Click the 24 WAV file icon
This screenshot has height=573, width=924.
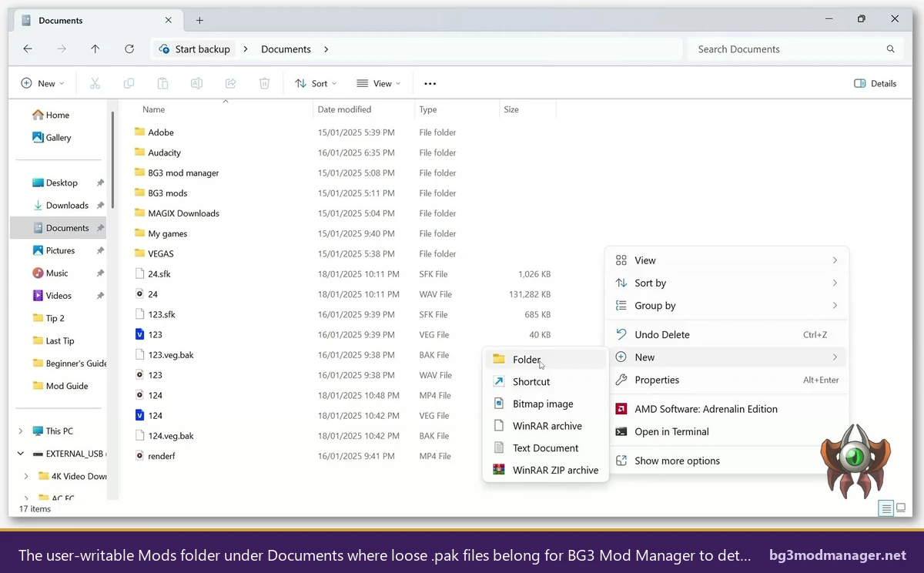point(139,294)
